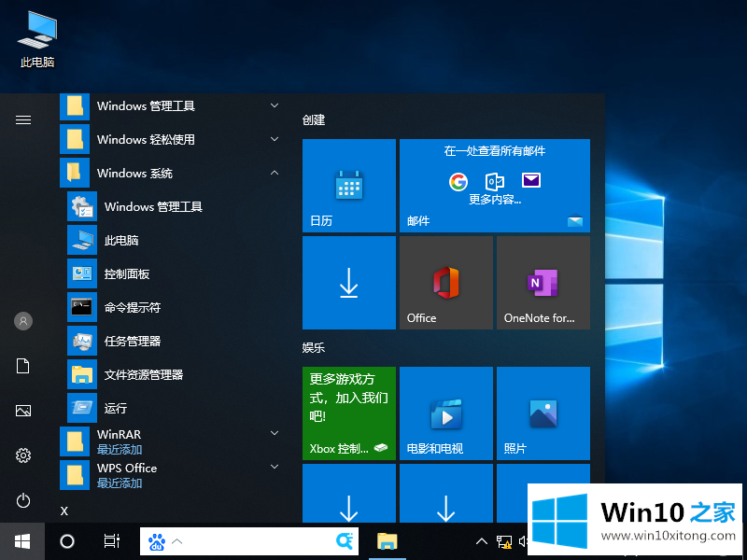Open the 邮件 tile
This screenshot has height=560, width=747.
[x=495, y=186]
